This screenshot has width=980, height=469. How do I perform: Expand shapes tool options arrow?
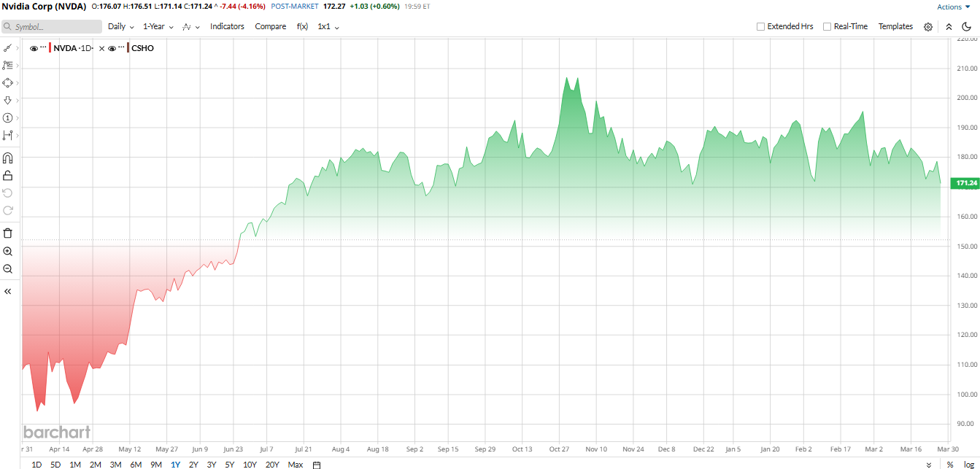18,82
